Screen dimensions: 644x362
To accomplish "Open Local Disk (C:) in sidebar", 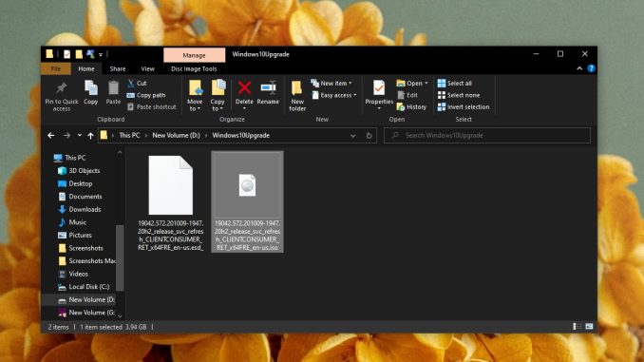I will [84, 287].
